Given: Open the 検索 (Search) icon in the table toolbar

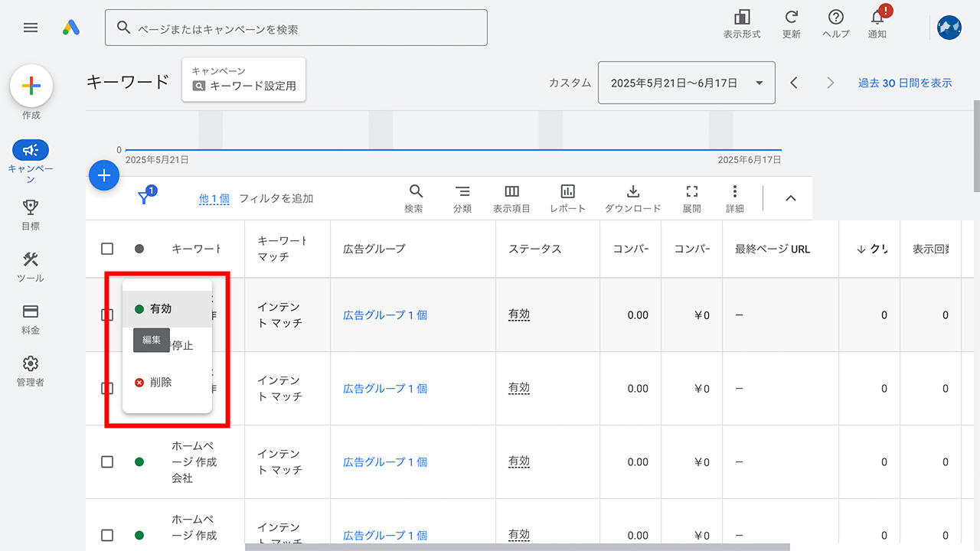Looking at the screenshot, I should 415,197.
